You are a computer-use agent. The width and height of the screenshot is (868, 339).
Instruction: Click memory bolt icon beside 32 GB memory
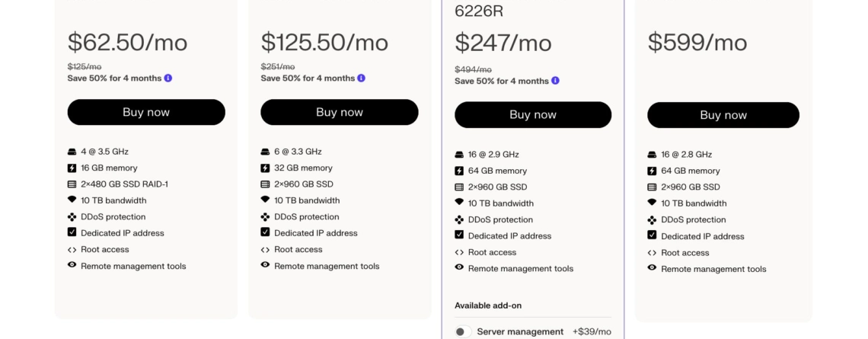tap(265, 168)
